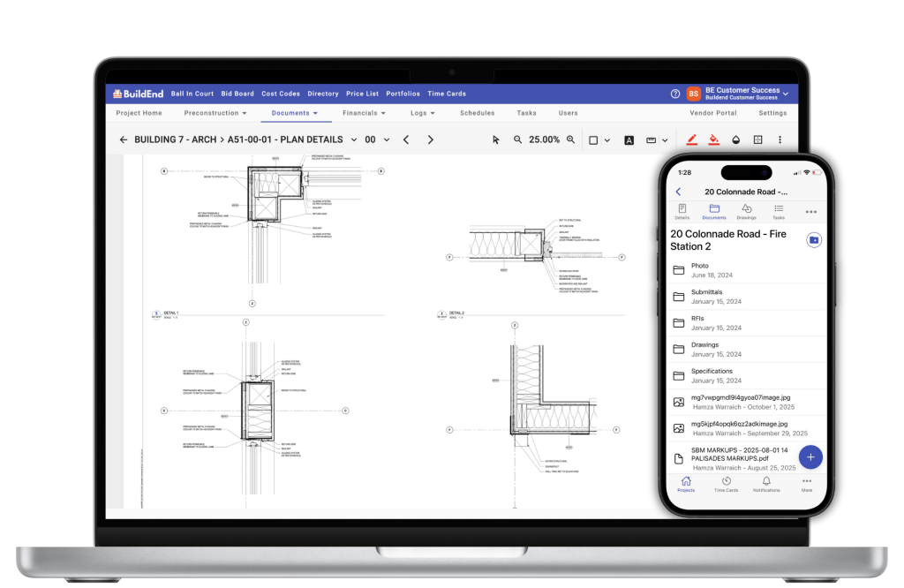Select the cursor pointer tool
The height and width of the screenshot is (588, 904).
point(496,139)
